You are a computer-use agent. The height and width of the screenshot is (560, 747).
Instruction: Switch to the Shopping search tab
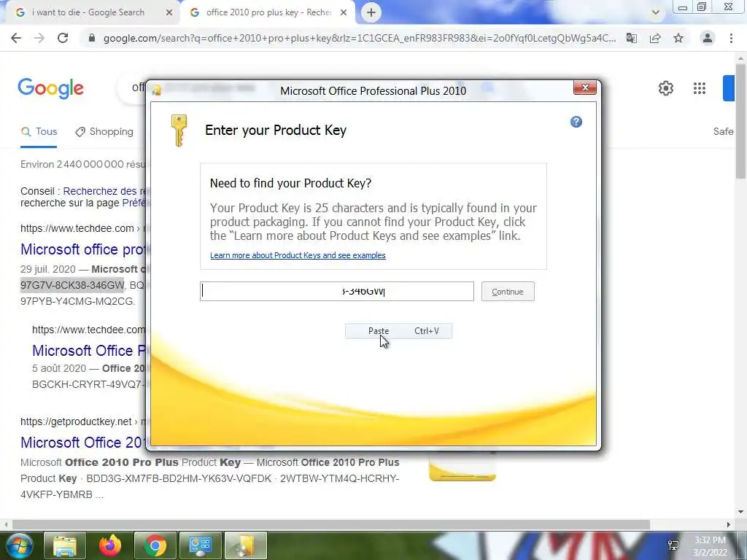tap(104, 132)
